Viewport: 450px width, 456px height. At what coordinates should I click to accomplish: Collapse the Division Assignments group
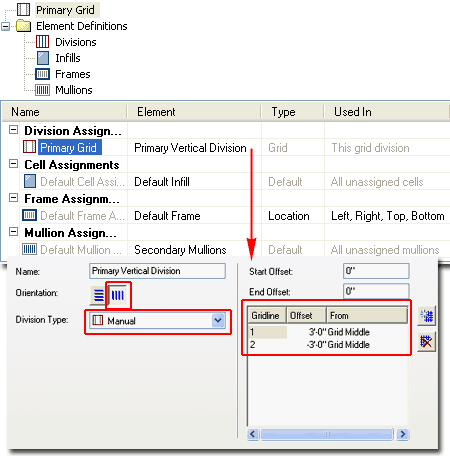[13, 130]
